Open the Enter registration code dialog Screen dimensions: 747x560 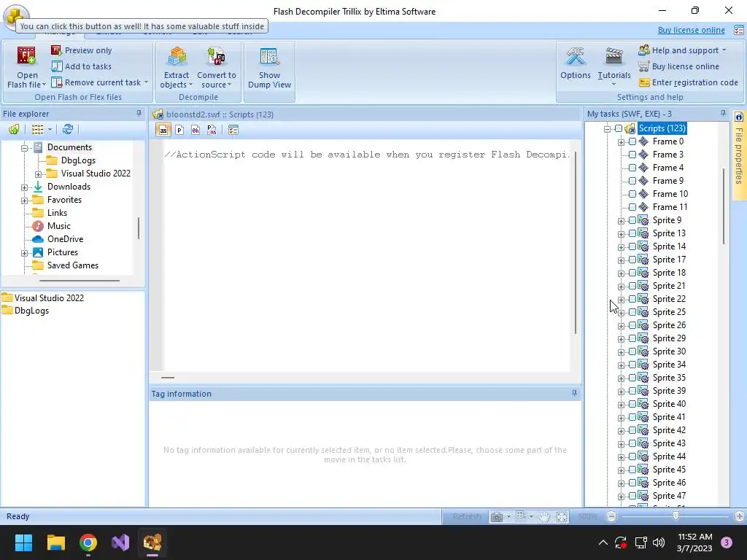pyautogui.click(x=689, y=82)
